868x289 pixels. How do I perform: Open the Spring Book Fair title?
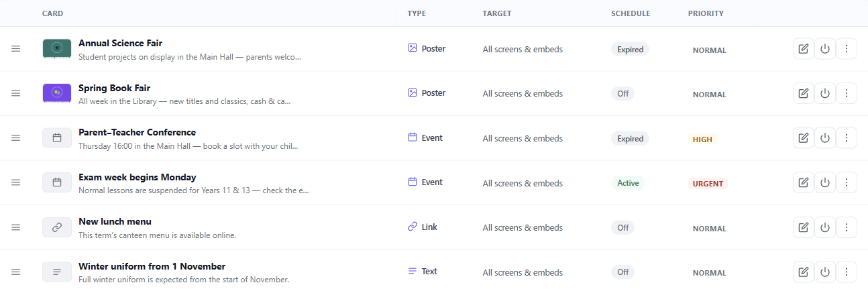[114, 88]
